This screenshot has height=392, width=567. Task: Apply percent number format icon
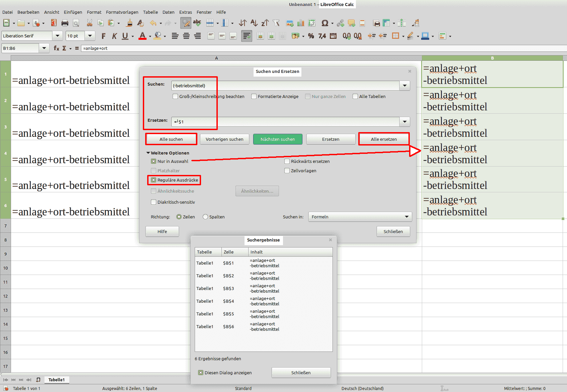(x=311, y=36)
